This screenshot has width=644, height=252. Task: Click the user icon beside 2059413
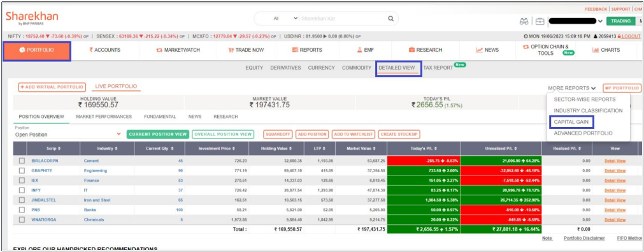pos(596,36)
